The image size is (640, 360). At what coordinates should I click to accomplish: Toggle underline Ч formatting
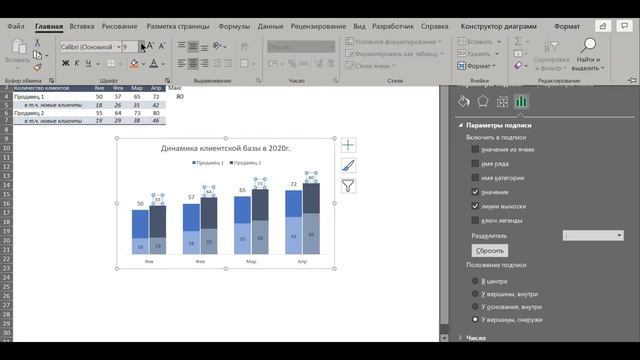click(88, 63)
